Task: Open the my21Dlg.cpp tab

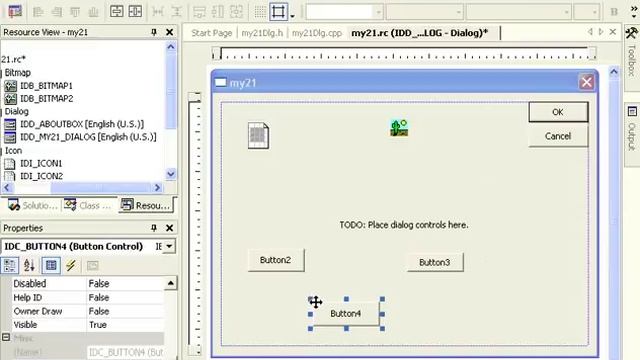Action: pos(317,33)
